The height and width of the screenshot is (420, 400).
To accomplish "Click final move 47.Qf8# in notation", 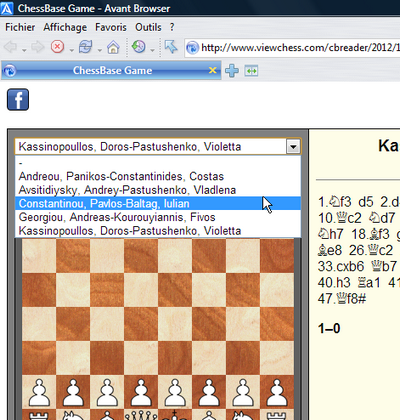I will (342, 298).
